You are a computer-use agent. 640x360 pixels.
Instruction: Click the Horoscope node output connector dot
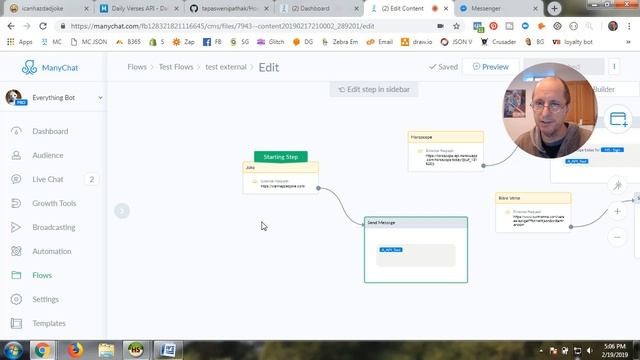(x=483, y=166)
